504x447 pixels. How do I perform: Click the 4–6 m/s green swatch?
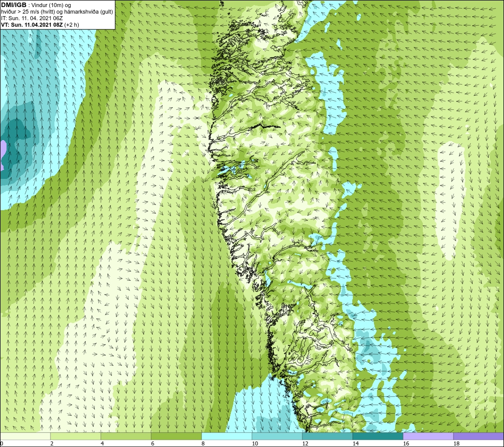click(126, 436)
